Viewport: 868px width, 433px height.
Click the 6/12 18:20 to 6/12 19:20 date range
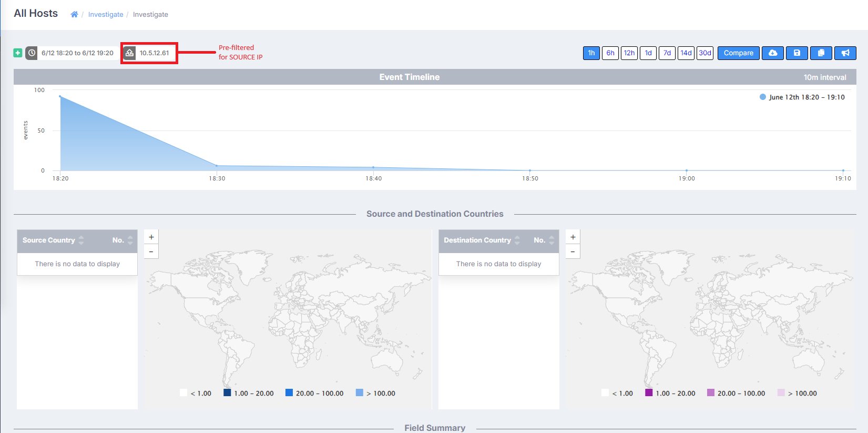pyautogui.click(x=78, y=53)
